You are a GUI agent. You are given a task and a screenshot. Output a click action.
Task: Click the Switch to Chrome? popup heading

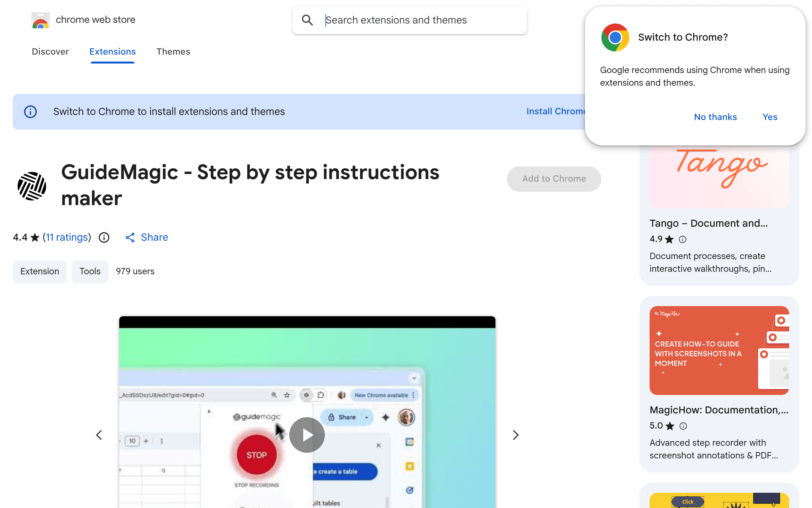tap(683, 37)
